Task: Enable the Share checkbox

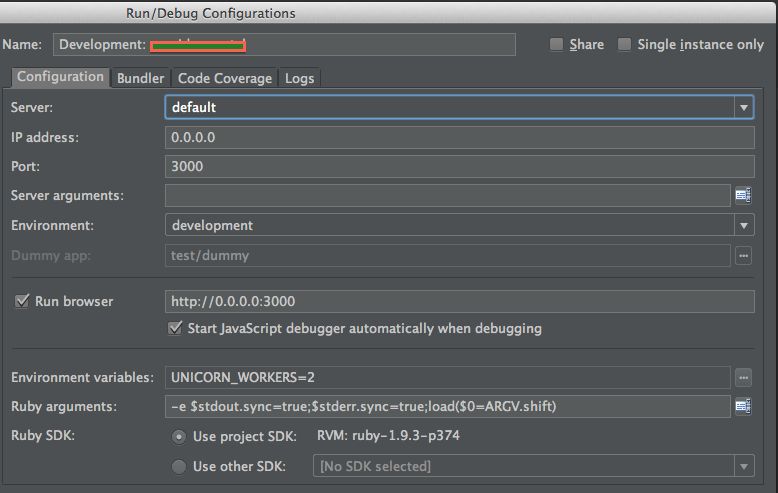Action: [556, 44]
